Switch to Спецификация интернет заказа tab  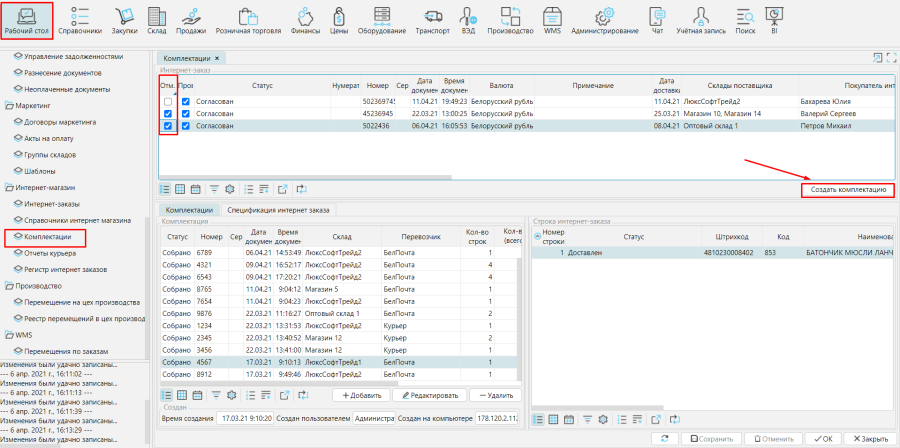coord(279,210)
